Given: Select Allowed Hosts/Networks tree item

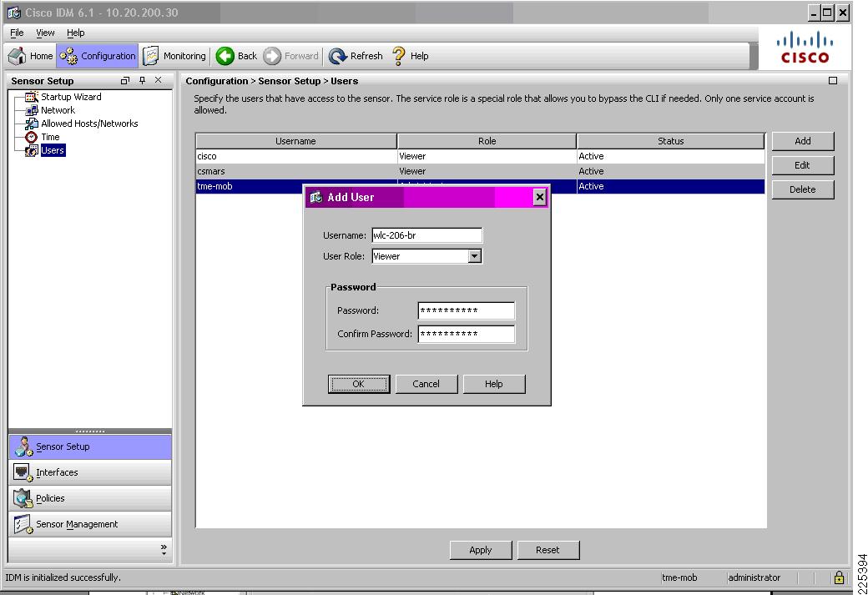Looking at the screenshot, I should coord(89,124).
